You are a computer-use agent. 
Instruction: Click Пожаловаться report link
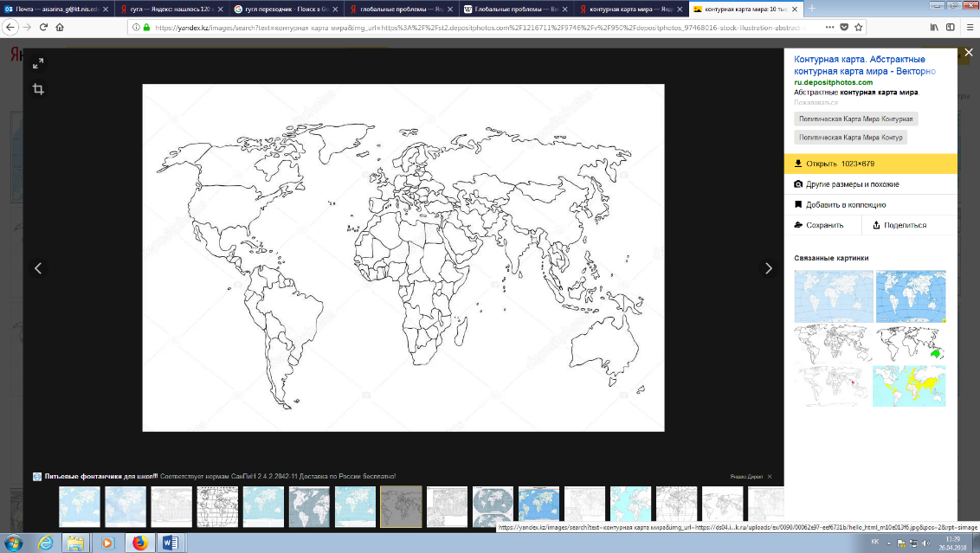click(x=816, y=102)
